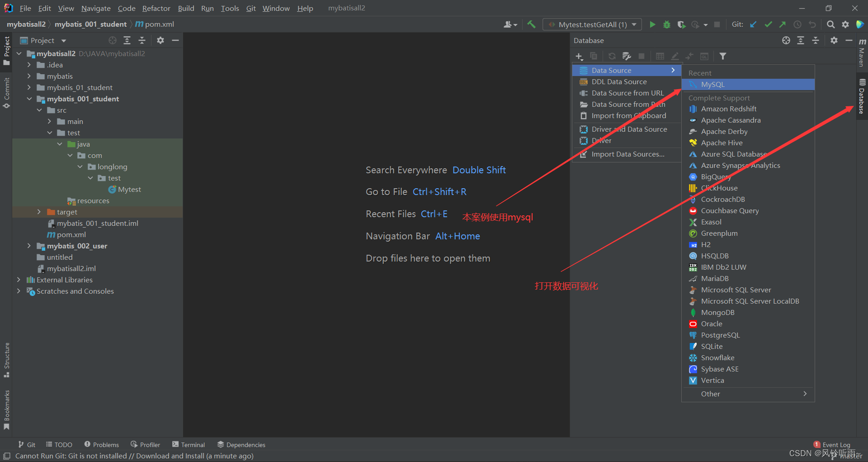Open the Commit side tab
The height and width of the screenshot is (462, 868).
tap(6, 93)
